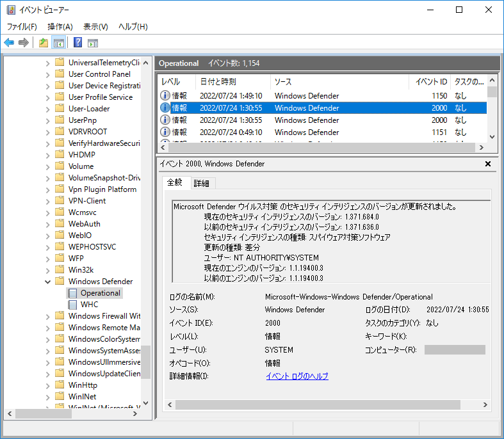Select the WEPHOSTSVC tree item
Viewport: 504px width, 439px height.
click(92, 246)
